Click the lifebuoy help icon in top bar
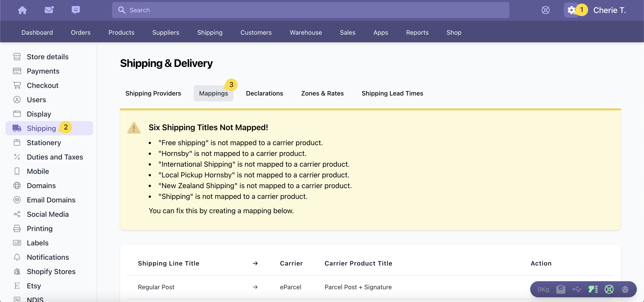 point(545,10)
